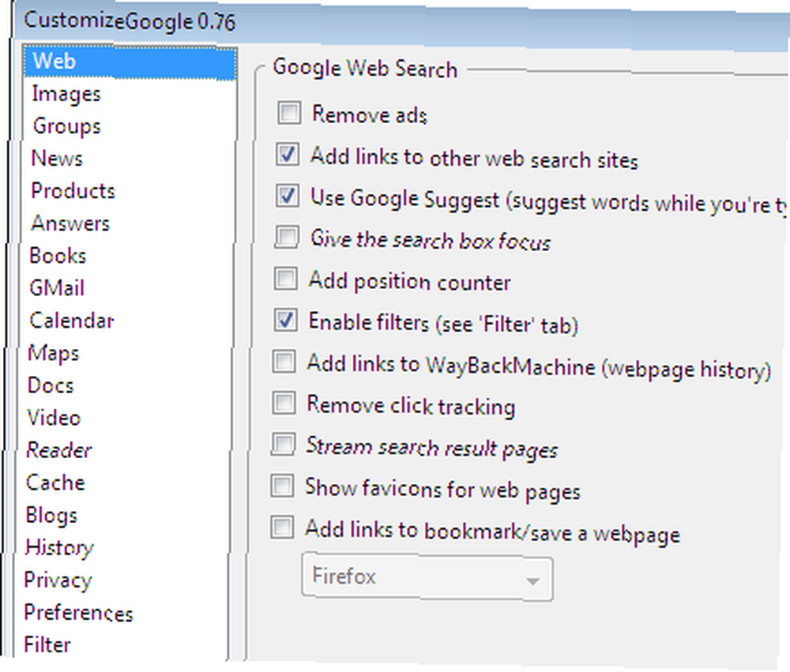Open the GMail category
Image resolution: width=790 pixels, height=672 pixels.
[57, 288]
